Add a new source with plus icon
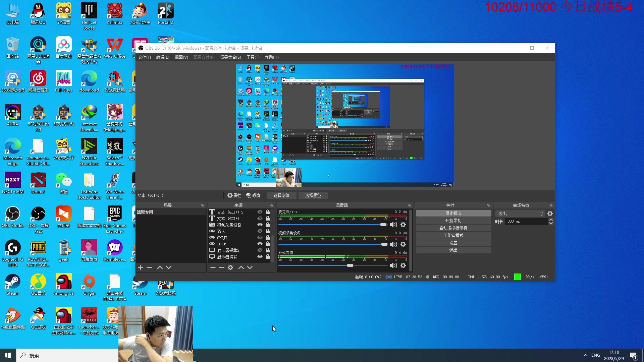644x362 pixels. [x=213, y=267]
